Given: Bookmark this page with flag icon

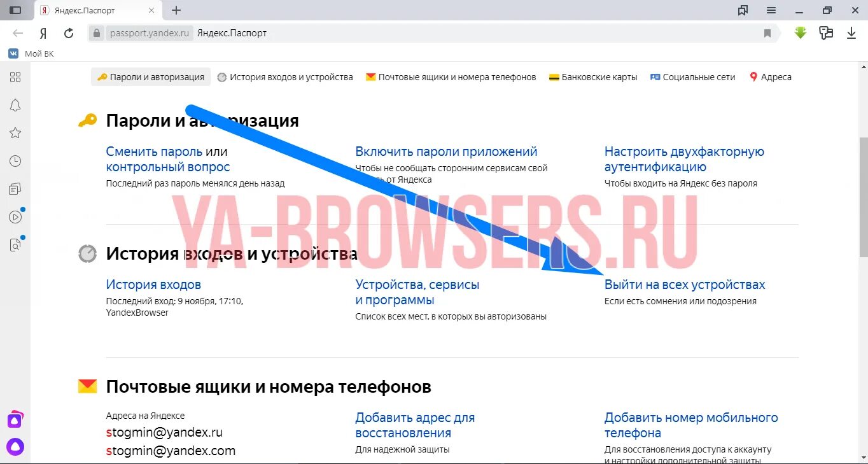Looking at the screenshot, I should [767, 33].
